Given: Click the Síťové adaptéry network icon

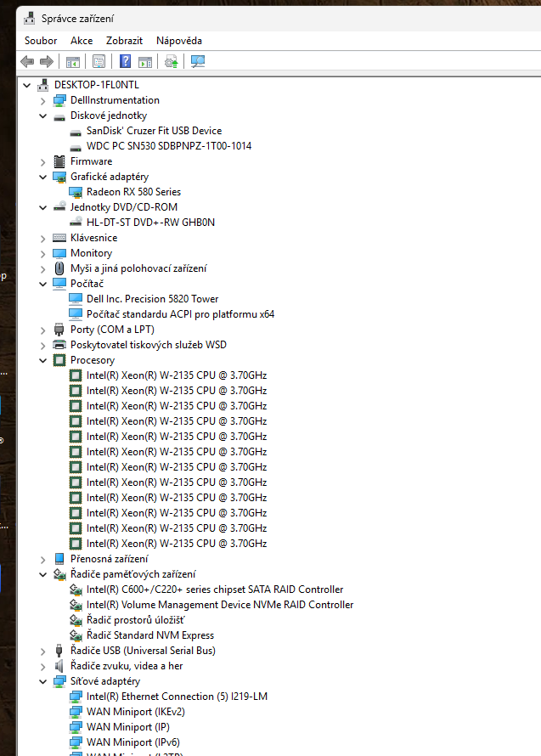Looking at the screenshot, I should 59,681.
